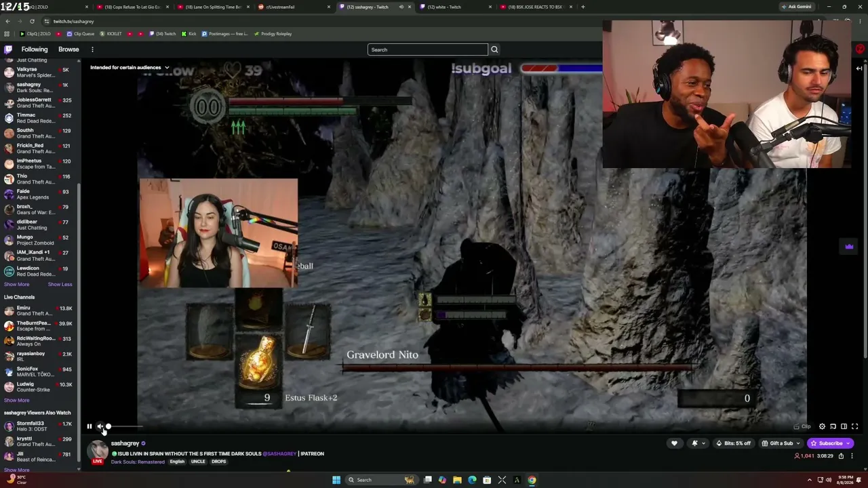Open a new browser tab
Viewport: 868px width, 488px height.
pos(583,7)
